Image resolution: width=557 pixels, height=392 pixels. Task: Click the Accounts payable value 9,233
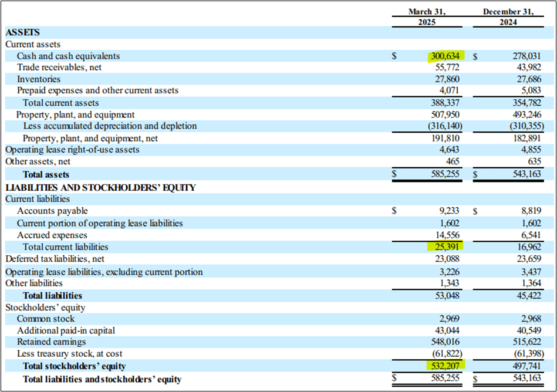451,211
